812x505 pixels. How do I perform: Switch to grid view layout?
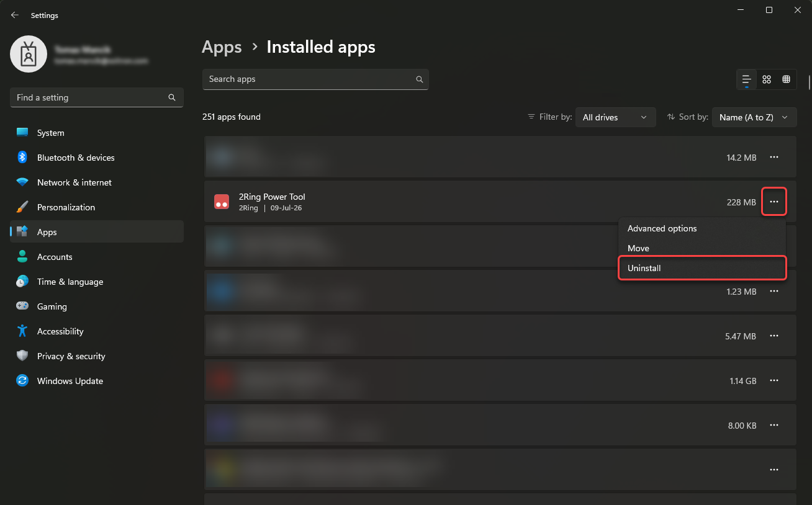tap(767, 79)
